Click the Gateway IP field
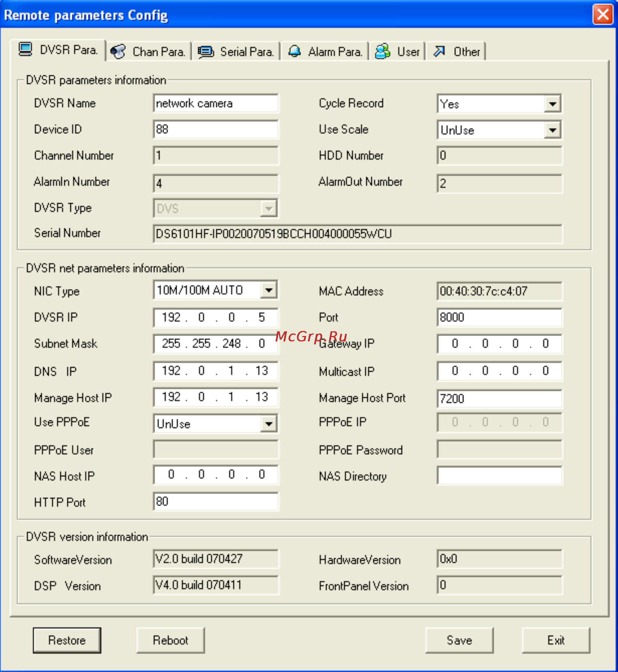The height and width of the screenshot is (672, 618). [500, 344]
